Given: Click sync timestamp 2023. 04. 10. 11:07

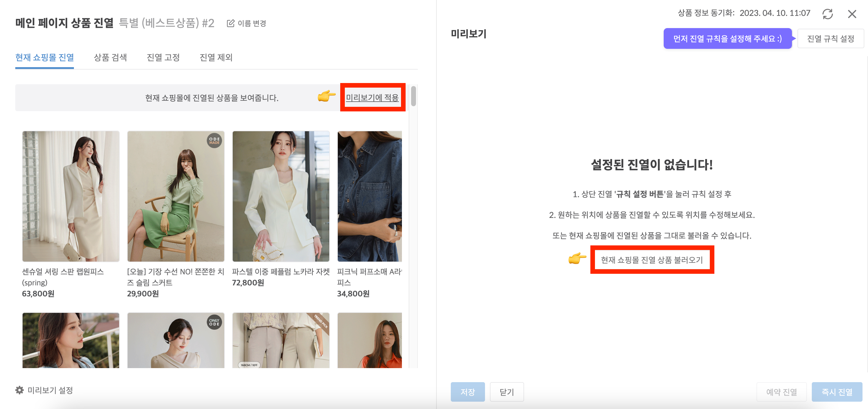Looking at the screenshot, I should tap(775, 13).
